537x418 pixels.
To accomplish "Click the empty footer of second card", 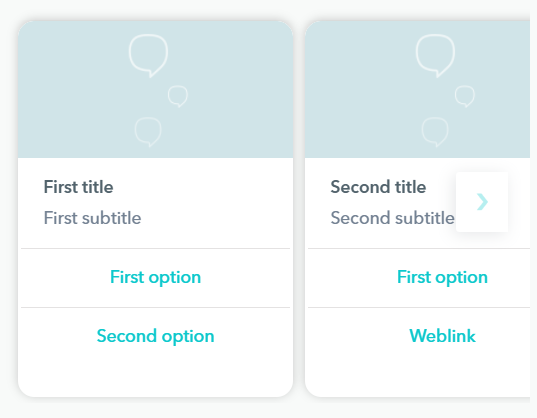I will (x=417, y=379).
